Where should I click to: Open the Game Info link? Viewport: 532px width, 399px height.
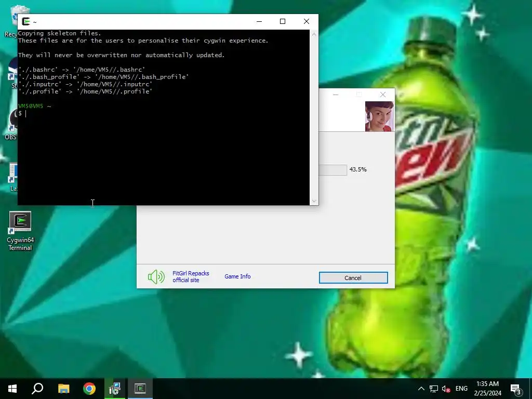pyautogui.click(x=237, y=276)
